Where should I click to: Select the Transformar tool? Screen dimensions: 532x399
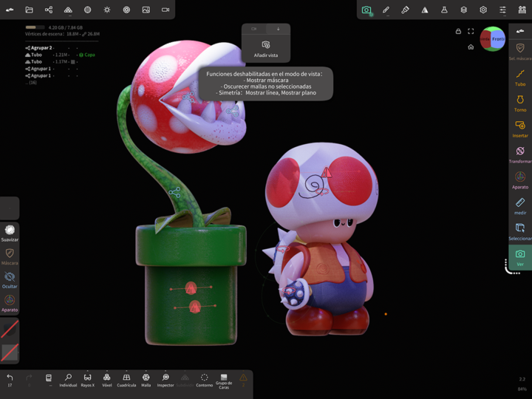[x=520, y=155]
